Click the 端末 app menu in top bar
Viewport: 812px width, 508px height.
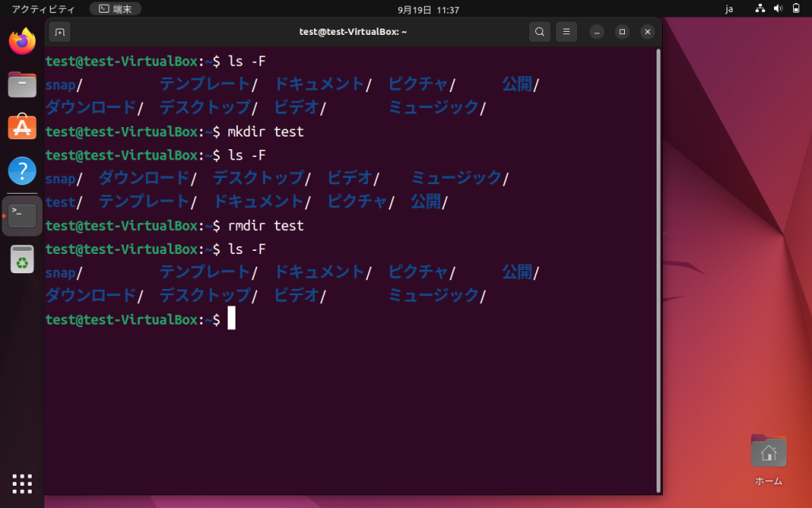(116, 9)
